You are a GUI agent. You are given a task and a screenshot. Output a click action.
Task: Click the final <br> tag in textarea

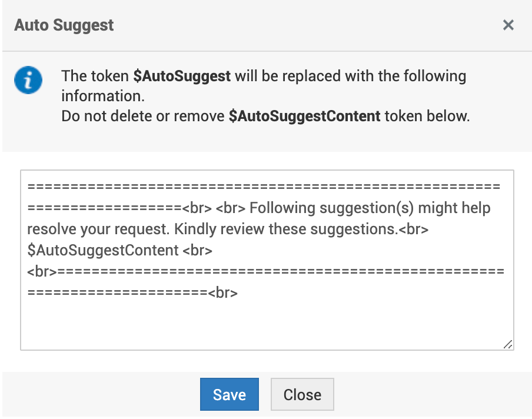pos(222,292)
